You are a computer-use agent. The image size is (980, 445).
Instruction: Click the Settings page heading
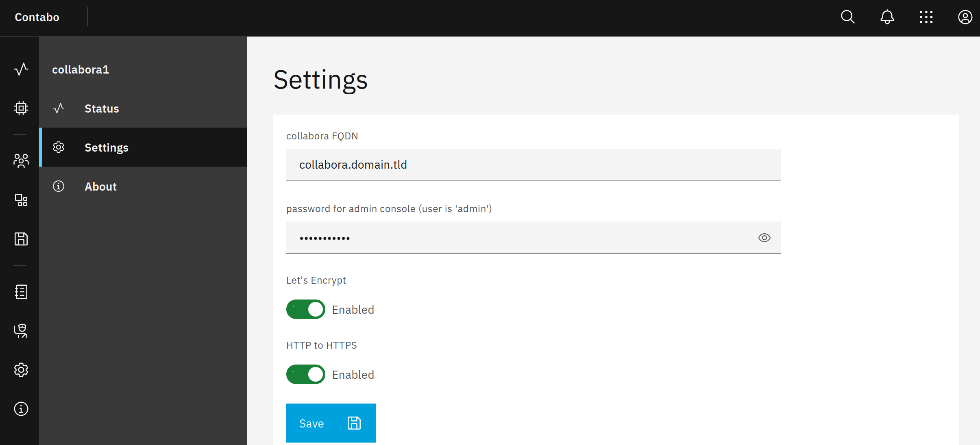321,80
